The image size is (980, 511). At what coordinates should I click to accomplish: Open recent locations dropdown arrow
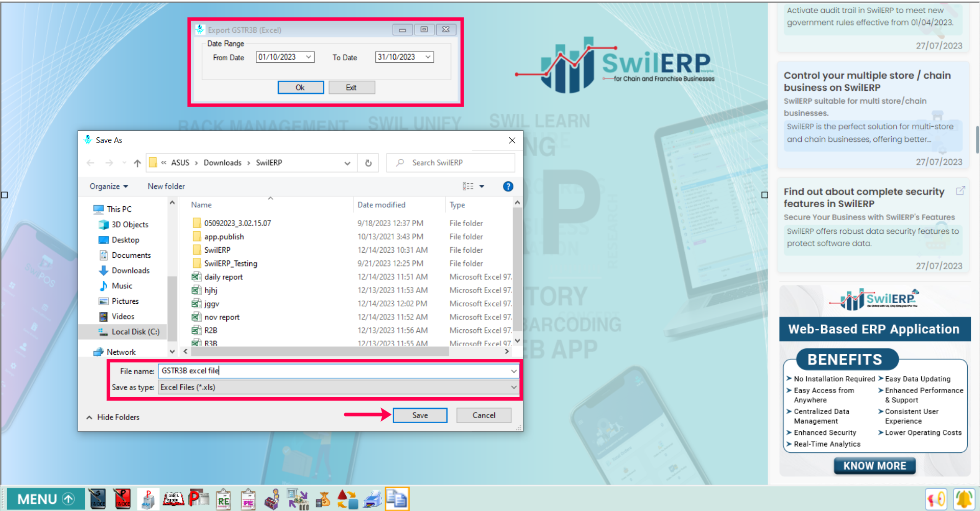point(124,163)
